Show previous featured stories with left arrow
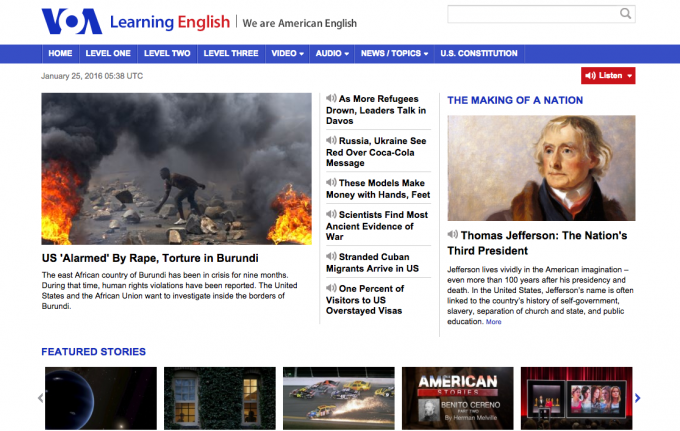The height and width of the screenshot is (431, 680). coord(41,398)
